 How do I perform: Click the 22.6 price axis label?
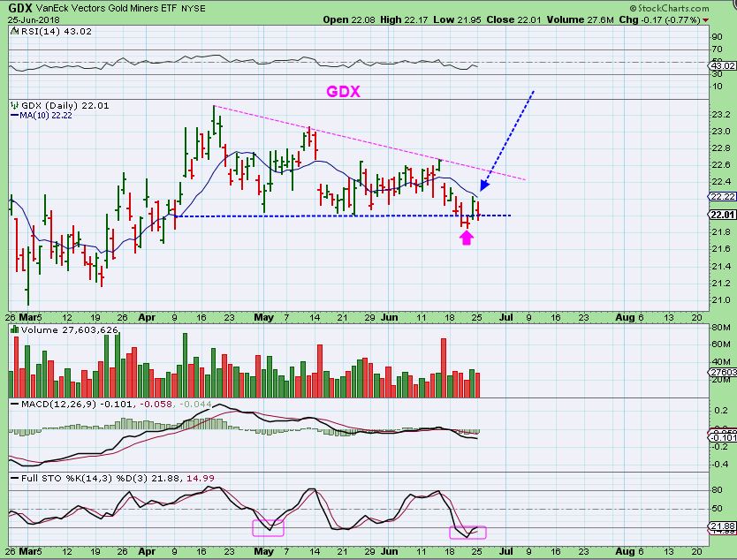pyautogui.click(x=721, y=165)
